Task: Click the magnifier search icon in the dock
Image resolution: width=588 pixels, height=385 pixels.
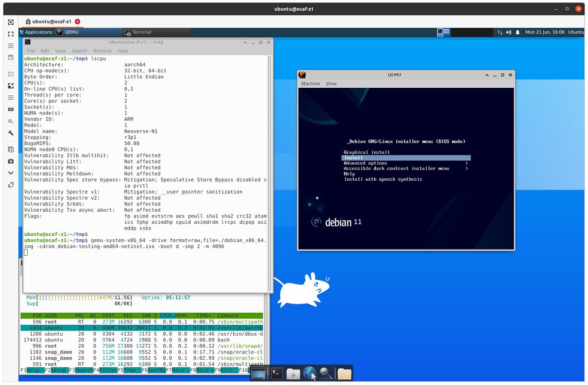Action: click(324, 373)
